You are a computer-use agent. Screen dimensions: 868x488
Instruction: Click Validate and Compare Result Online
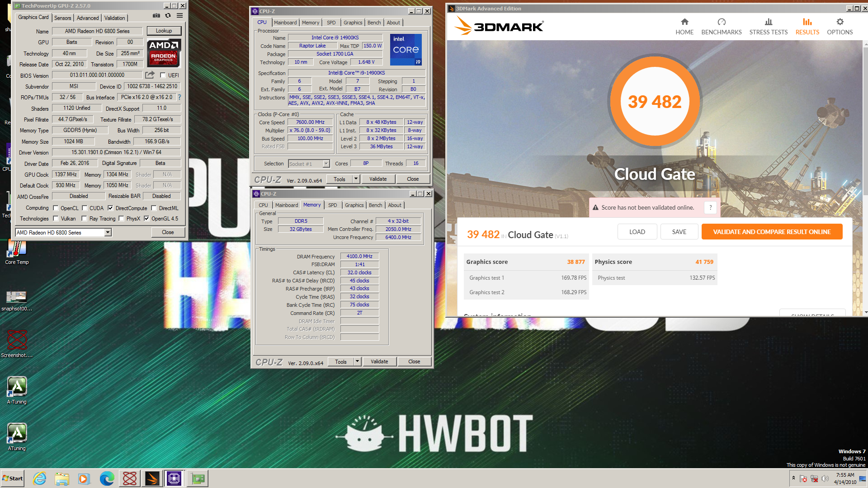pos(772,232)
